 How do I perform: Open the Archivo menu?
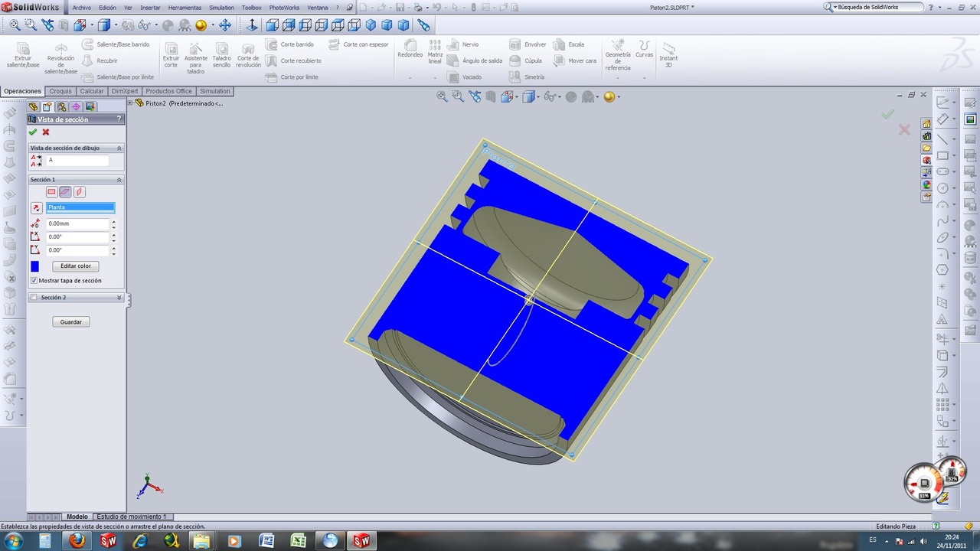pyautogui.click(x=82, y=7)
